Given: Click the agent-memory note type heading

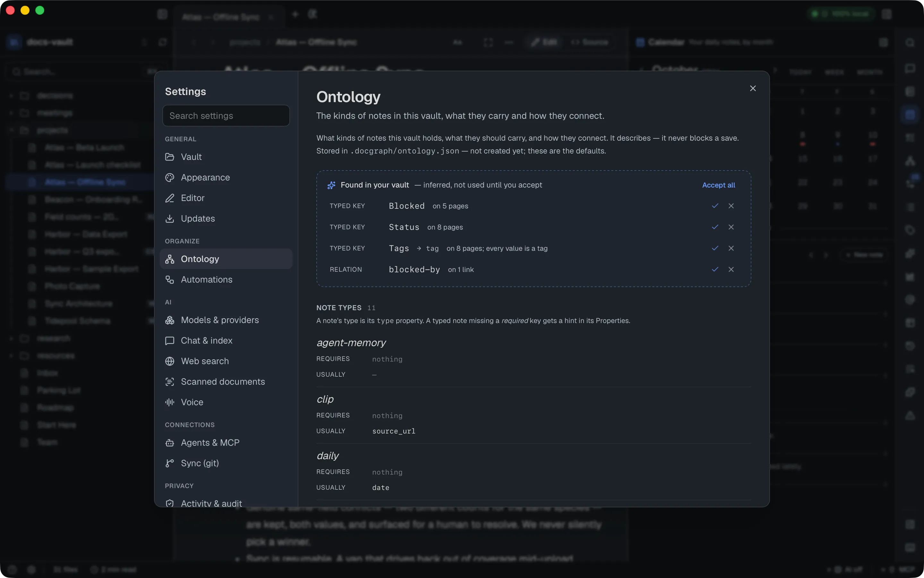Looking at the screenshot, I should pos(351,343).
